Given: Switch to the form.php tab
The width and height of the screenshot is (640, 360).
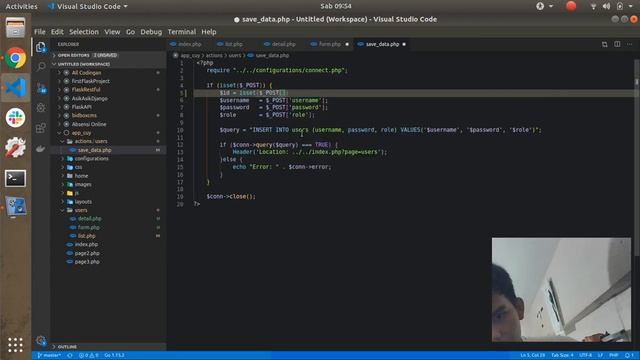Looking at the screenshot, I should [329, 44].
